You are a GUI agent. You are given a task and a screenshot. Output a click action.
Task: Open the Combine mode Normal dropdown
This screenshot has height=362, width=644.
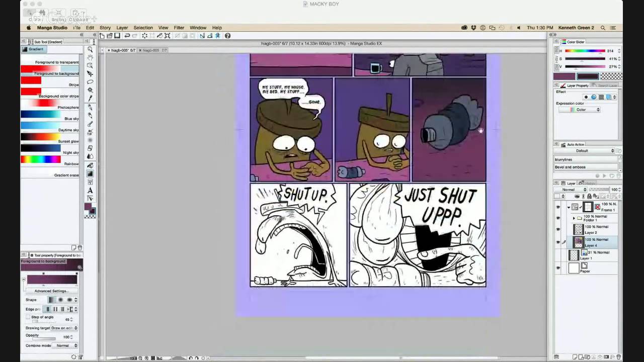pyautogui.click(x=65, y=345)
